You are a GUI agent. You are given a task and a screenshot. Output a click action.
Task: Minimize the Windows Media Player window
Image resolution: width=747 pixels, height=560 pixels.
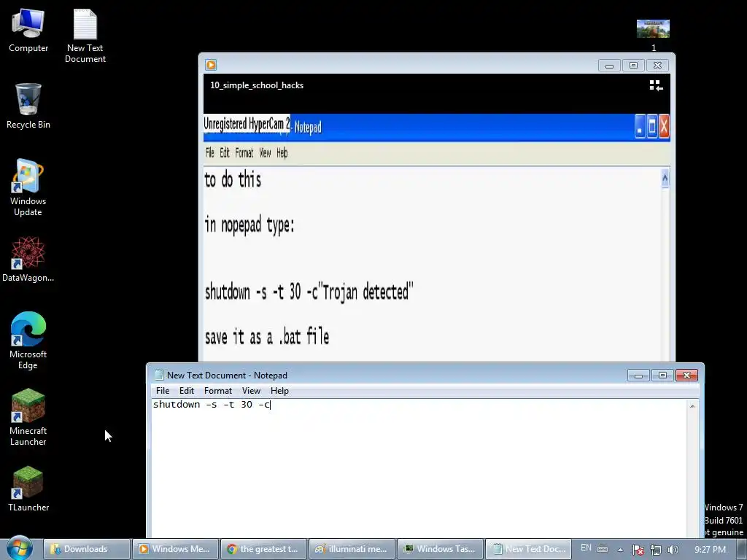[609, 65]
